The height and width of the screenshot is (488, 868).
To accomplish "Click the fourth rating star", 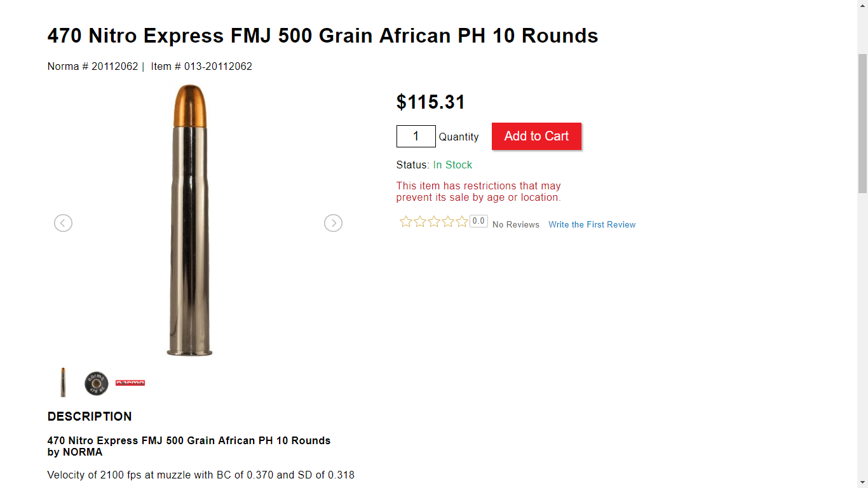I will (x=448, y=222).
